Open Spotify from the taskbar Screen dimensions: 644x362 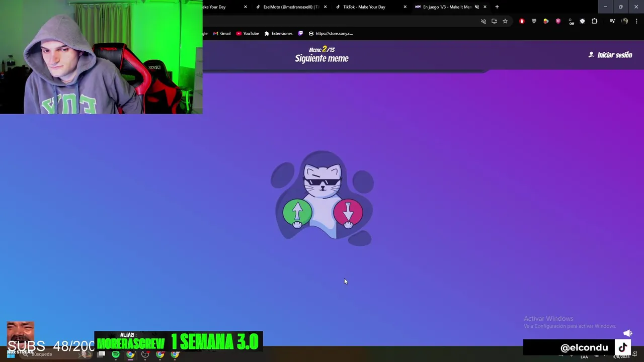116,354
